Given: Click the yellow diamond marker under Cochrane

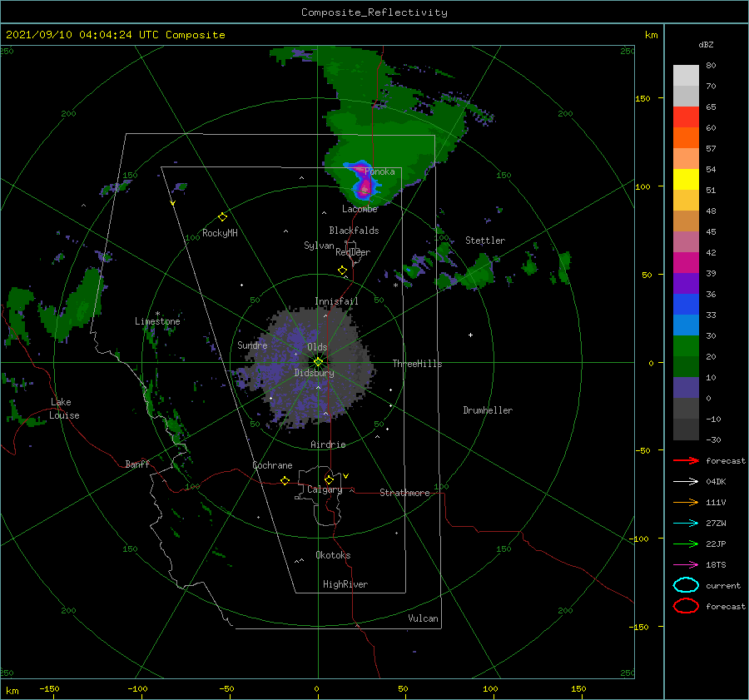Looking at the screenshot, I should point(285,481).
